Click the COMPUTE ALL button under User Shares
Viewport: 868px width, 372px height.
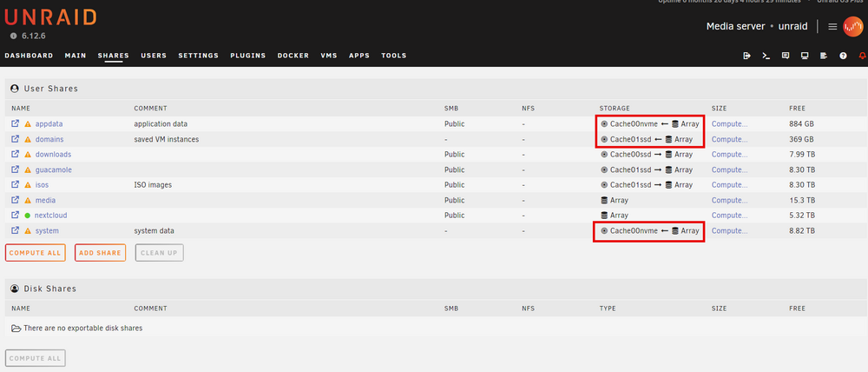tap(36, 253)
